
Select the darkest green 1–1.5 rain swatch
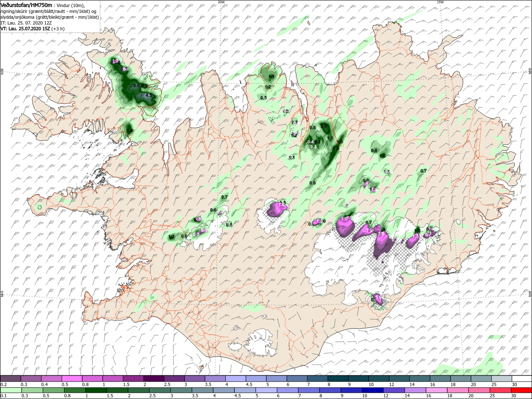pyautogui.click(x=96, y=390)
